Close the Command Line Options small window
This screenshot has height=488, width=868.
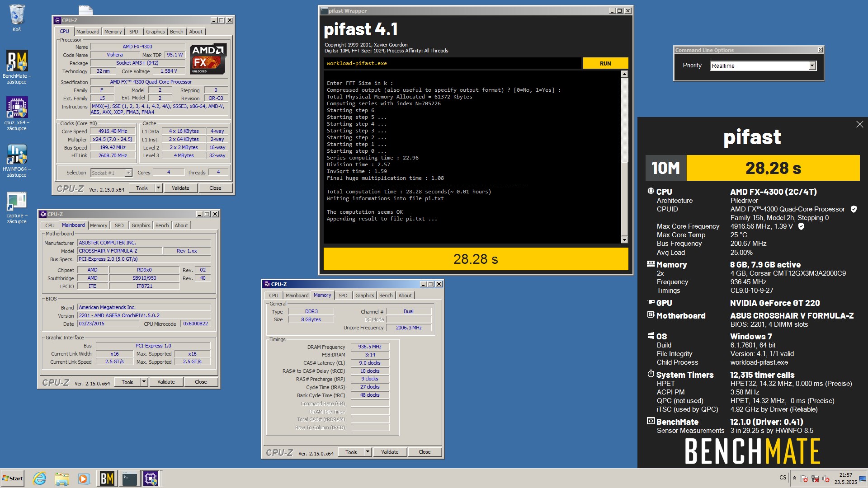click(x=820, y=50)
